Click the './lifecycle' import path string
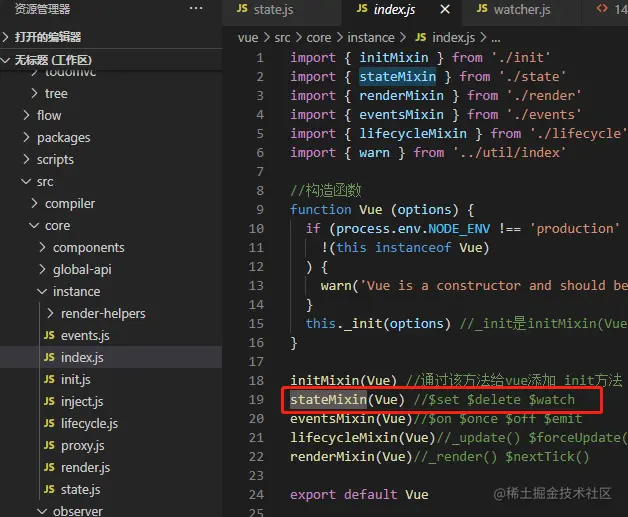 578,134
